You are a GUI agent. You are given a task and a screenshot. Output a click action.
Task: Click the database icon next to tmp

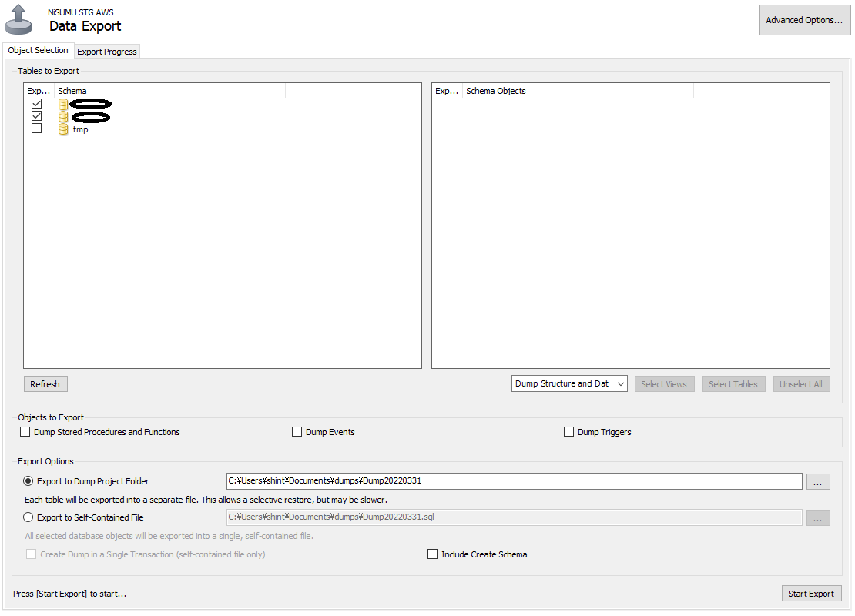click(x=63, y=129)
